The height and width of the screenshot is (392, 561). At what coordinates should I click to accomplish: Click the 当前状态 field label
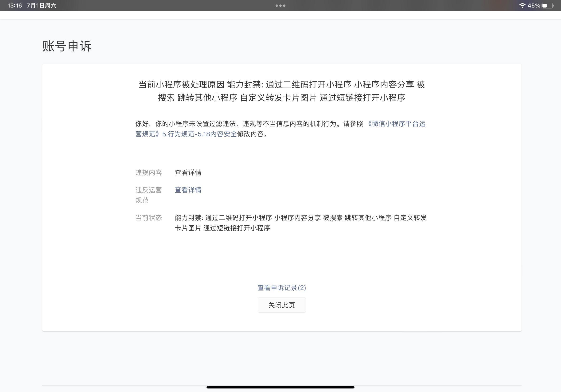[148, 218]
